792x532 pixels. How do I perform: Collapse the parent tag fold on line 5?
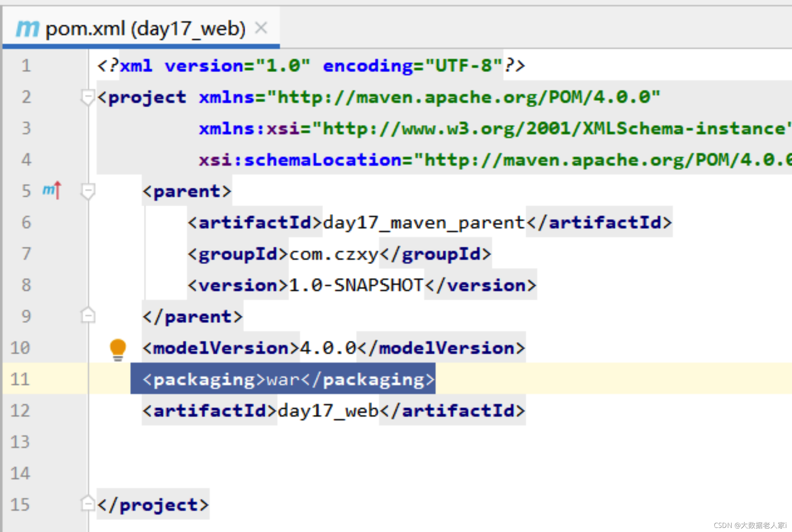[88, 191]
